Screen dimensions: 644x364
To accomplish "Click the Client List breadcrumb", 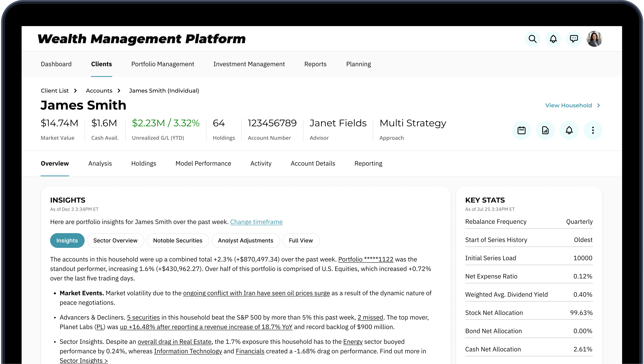I will (x=54, y=90).
